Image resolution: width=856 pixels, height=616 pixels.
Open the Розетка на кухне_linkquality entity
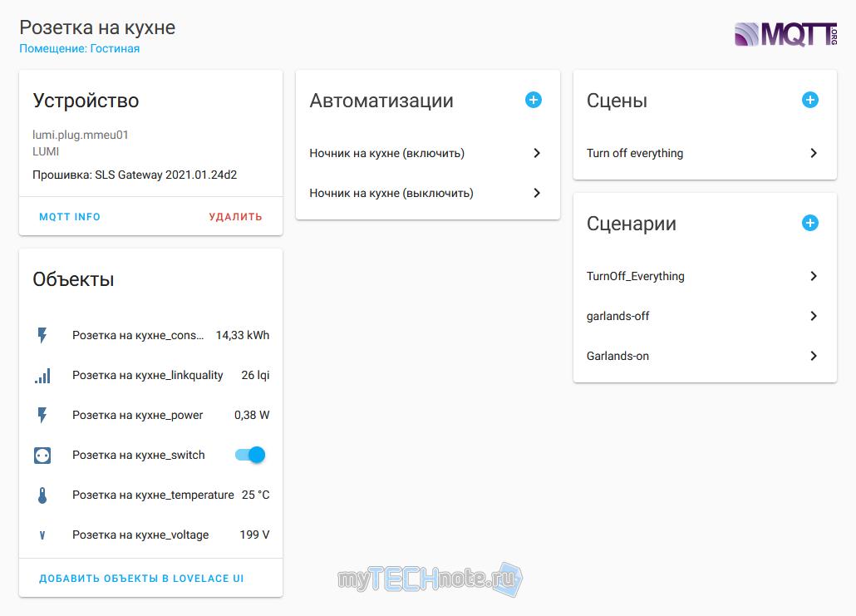pyautogui.click(x=150, y=375)
